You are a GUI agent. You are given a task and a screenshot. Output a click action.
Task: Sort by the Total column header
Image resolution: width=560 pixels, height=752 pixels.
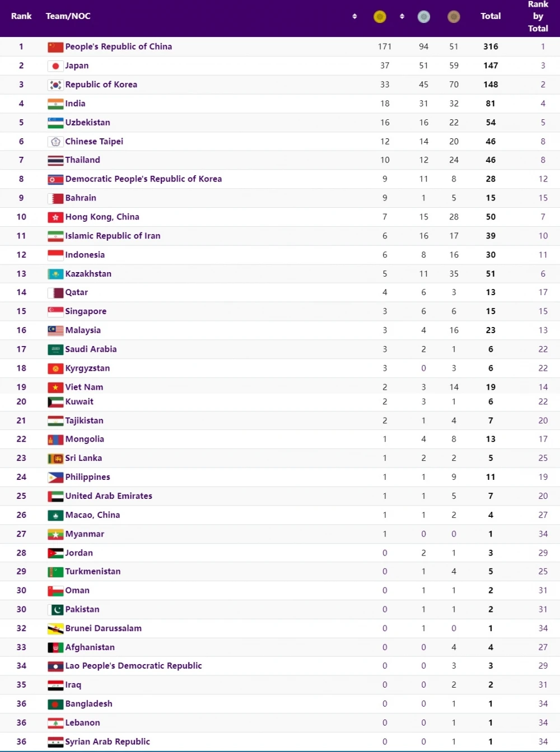tap(491, 16)
